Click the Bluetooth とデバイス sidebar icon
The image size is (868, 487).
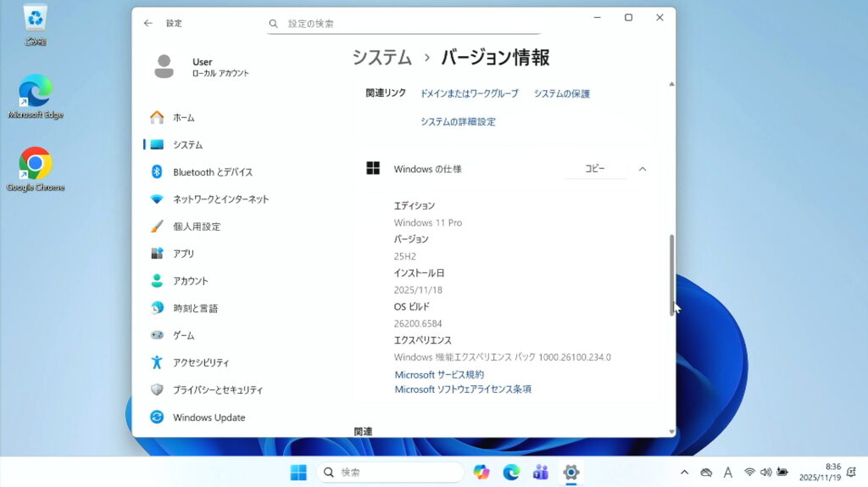pos(157,172)
